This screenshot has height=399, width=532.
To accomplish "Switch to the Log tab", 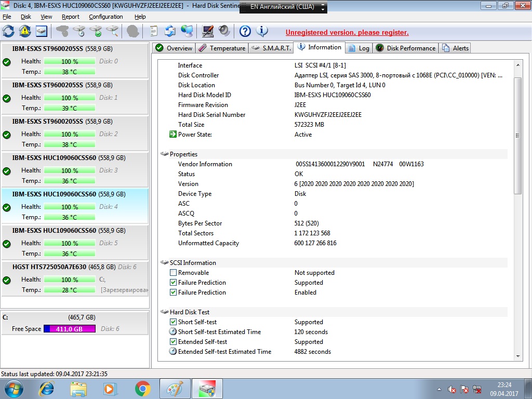I will tap(359, 48).
